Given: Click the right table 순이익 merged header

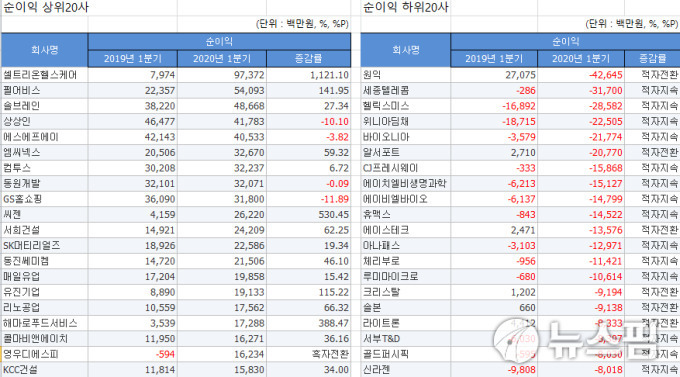Looking at the screenshot, I should pyautogui.click(x=565, y=42).
